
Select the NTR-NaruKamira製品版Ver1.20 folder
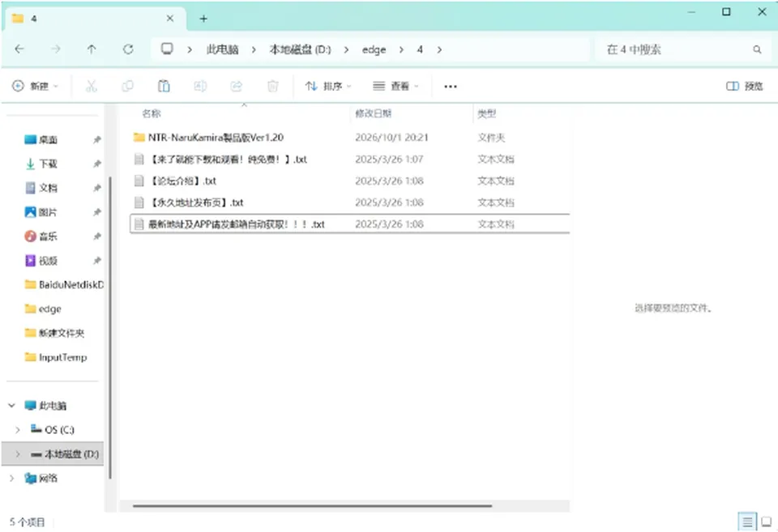point(350,138)
